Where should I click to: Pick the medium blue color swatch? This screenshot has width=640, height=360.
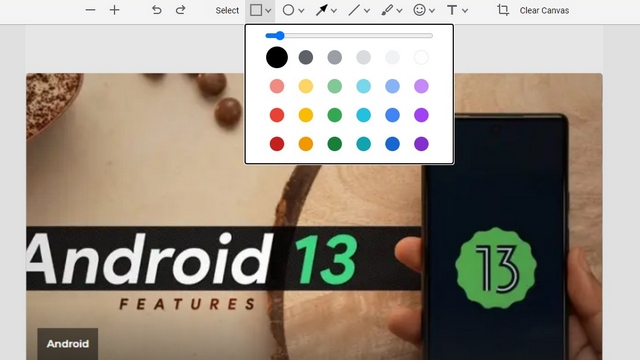tap(392, 115)
